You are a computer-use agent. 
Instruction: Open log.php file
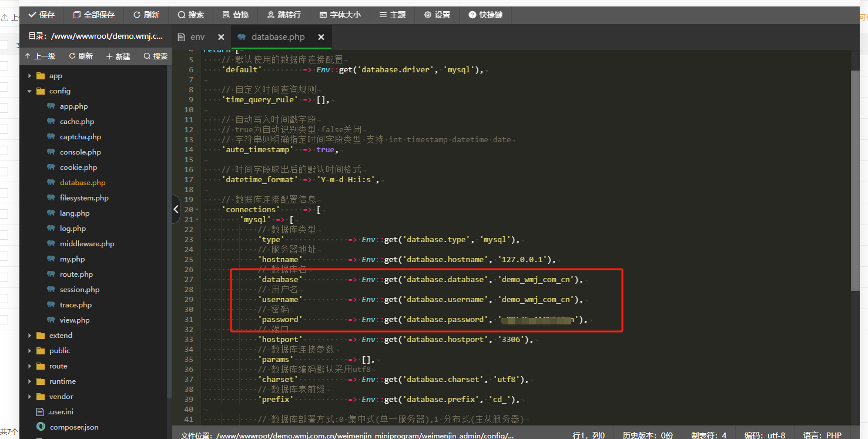pyautogui.click(x=73, y=229)
